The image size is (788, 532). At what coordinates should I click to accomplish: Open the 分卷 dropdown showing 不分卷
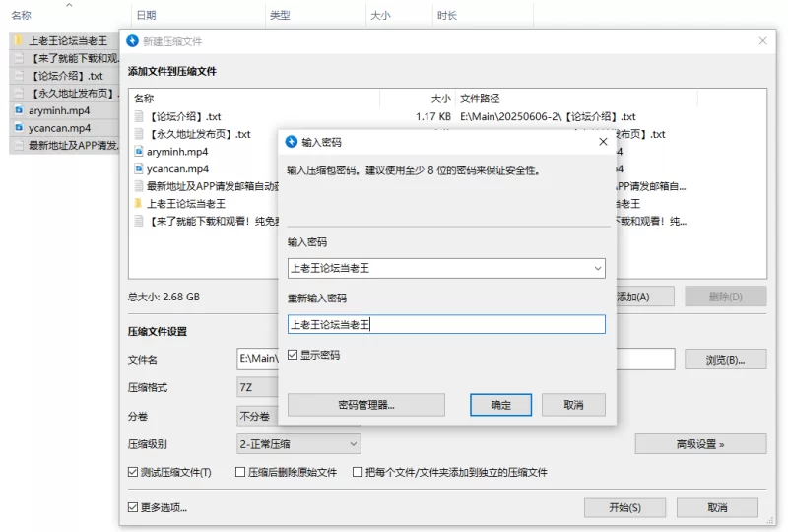tap(257, 416)
